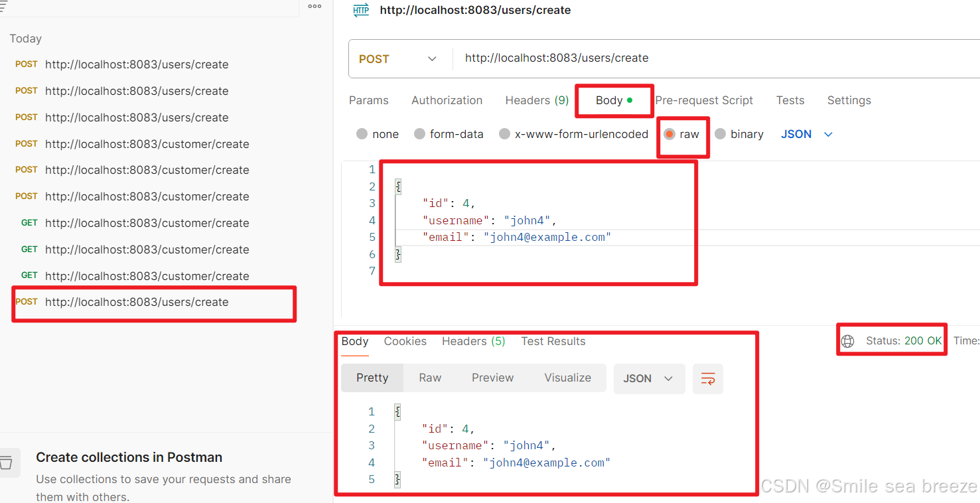
Task: Switch response view to Visualize
Action: coord(568,378)
